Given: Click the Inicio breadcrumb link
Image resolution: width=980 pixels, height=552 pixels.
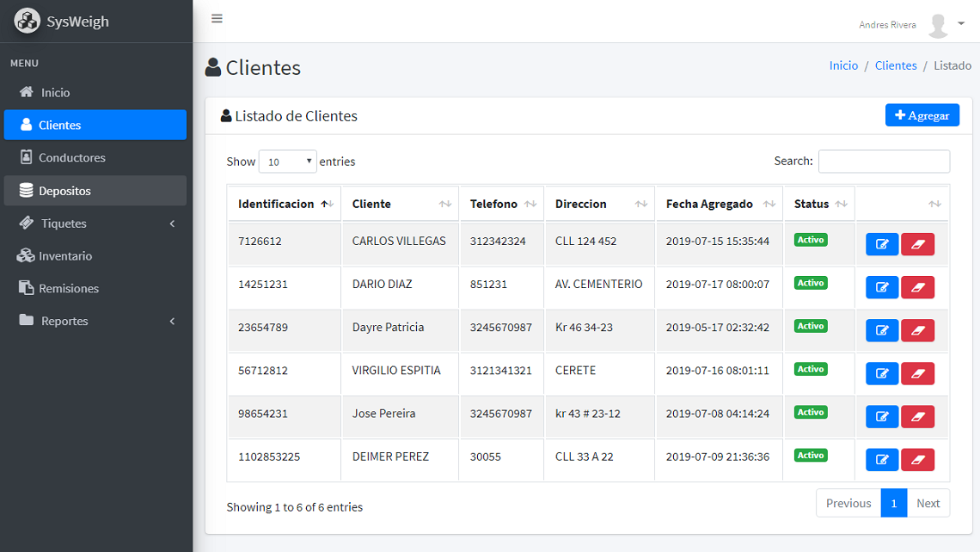Looking at the screenshot, I should tap(843, 65).
